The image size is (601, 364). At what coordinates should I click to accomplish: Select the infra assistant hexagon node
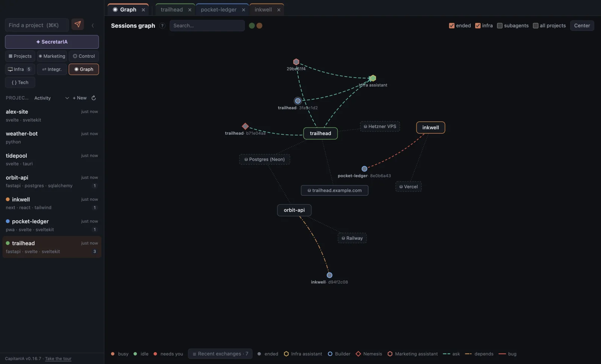click(x=372, y=78)
